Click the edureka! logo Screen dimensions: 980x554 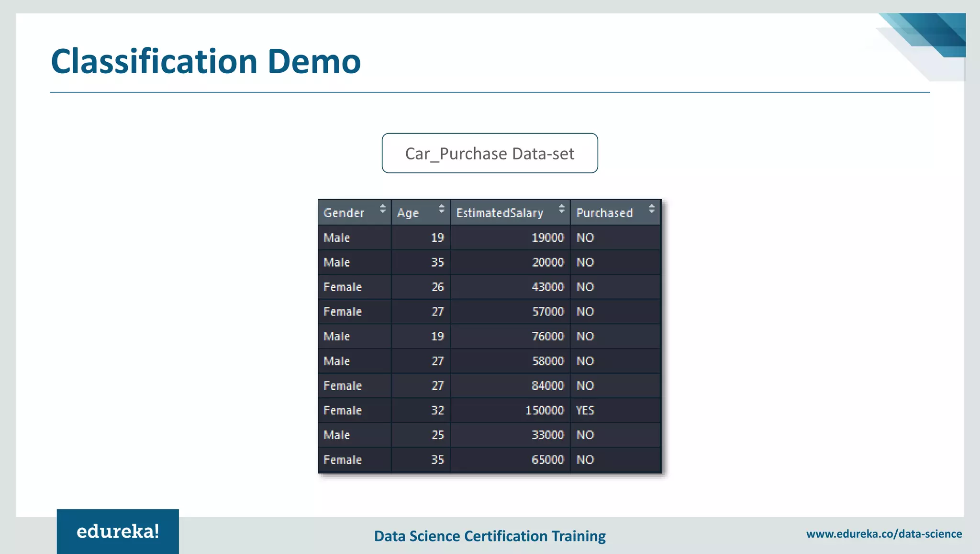pos(118,531)
